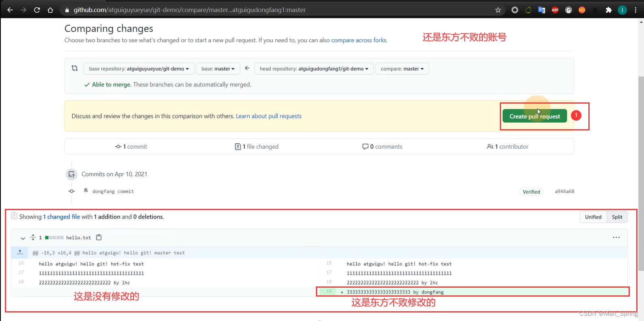Open Learn about pull requests link
This screenshot has width=644, height=321.
click(x=269, y=116)
